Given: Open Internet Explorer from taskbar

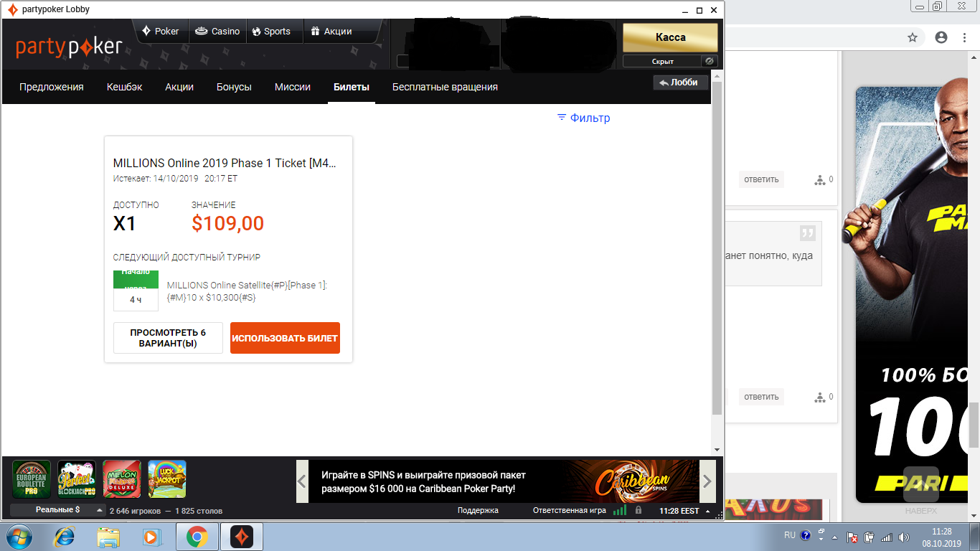Looking at the screenshot, I should coord(65,537).
